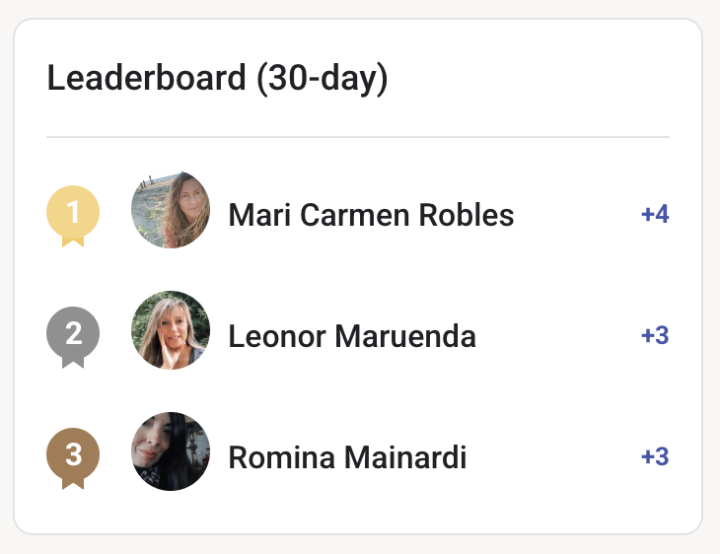720x554 pixels.
Task: Click the silver second-place medal icon
Action: point(73,337)
